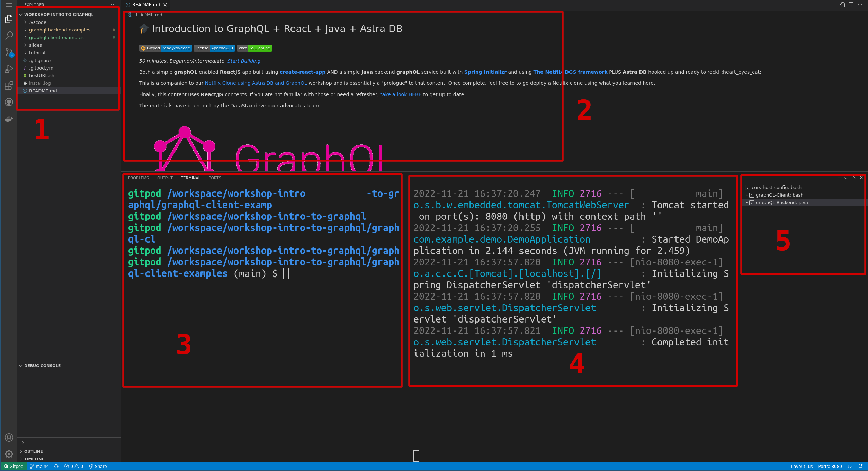Toggle the maximize panel size arrow
This screenshot has width=868, height=471.
pos(854,178)
